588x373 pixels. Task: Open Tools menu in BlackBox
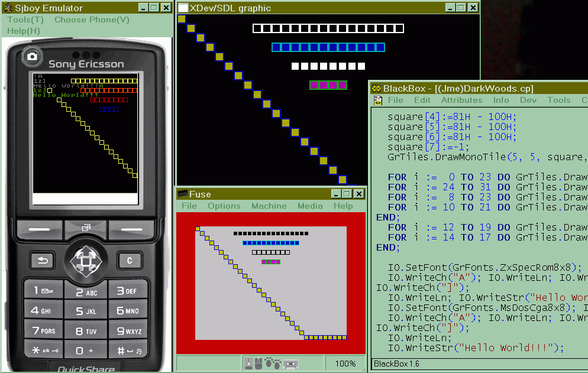point(559,100)
